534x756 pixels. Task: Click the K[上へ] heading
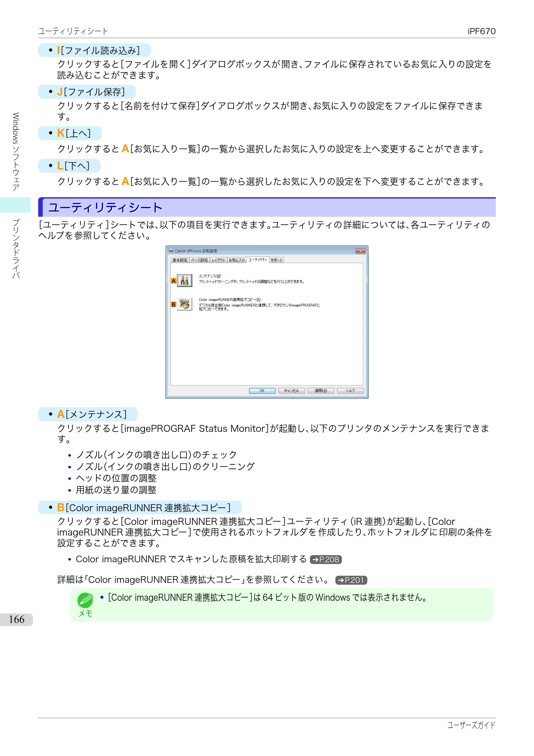74,133
